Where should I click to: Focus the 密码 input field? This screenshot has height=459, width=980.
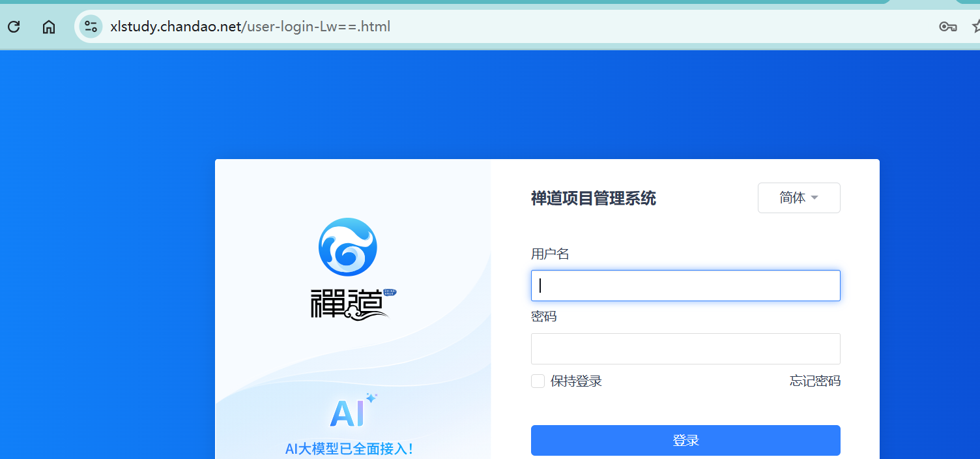[685, 349]
